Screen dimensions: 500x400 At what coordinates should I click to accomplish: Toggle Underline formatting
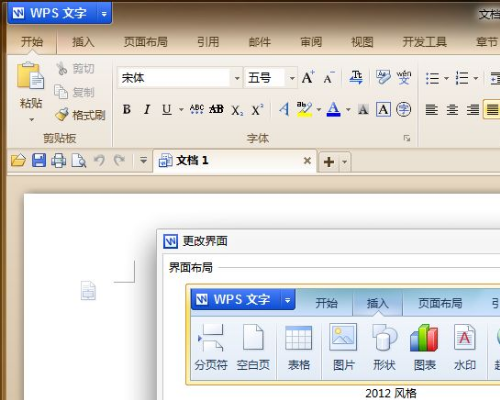167,109
